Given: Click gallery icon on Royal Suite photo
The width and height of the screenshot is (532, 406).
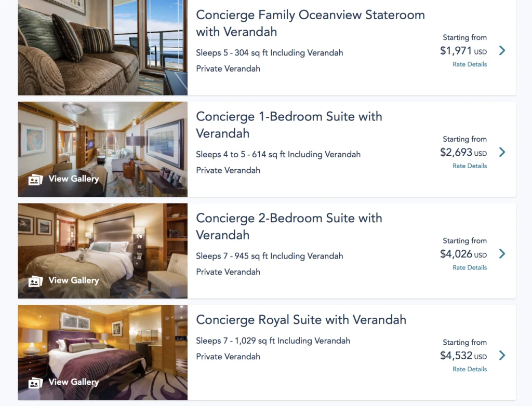Looking at the screenshot, I should 35,383.
